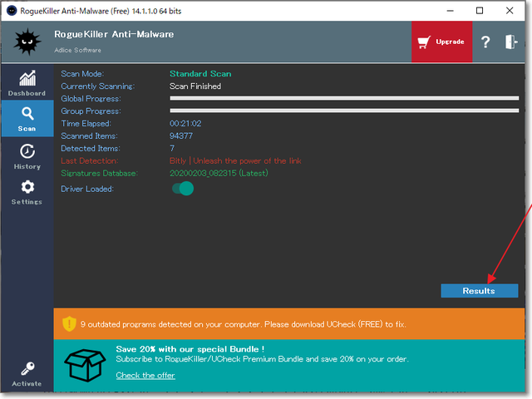Viewport: 532px width, 399px height.
Task: Click the outdated programs warning banner
Action: coord(292,323)
